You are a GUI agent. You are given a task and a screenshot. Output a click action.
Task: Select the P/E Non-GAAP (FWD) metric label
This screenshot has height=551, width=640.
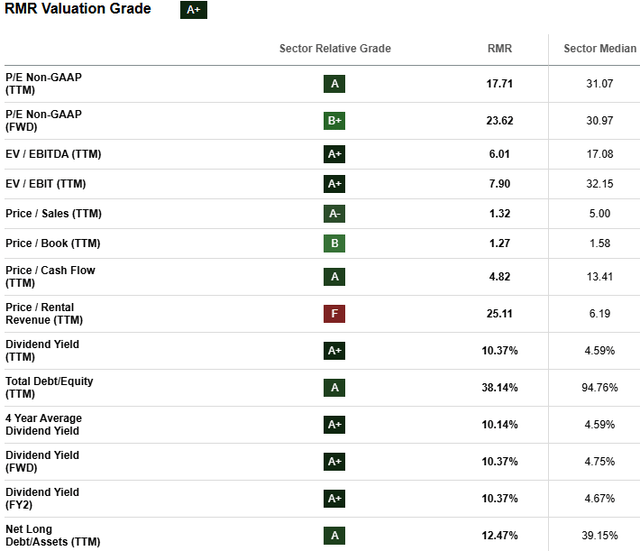[44, 120]
